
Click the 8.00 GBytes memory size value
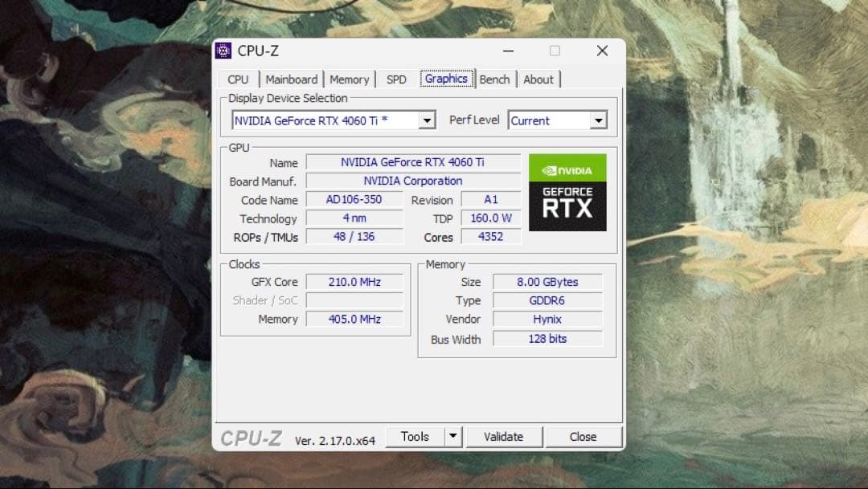point(547,282)
